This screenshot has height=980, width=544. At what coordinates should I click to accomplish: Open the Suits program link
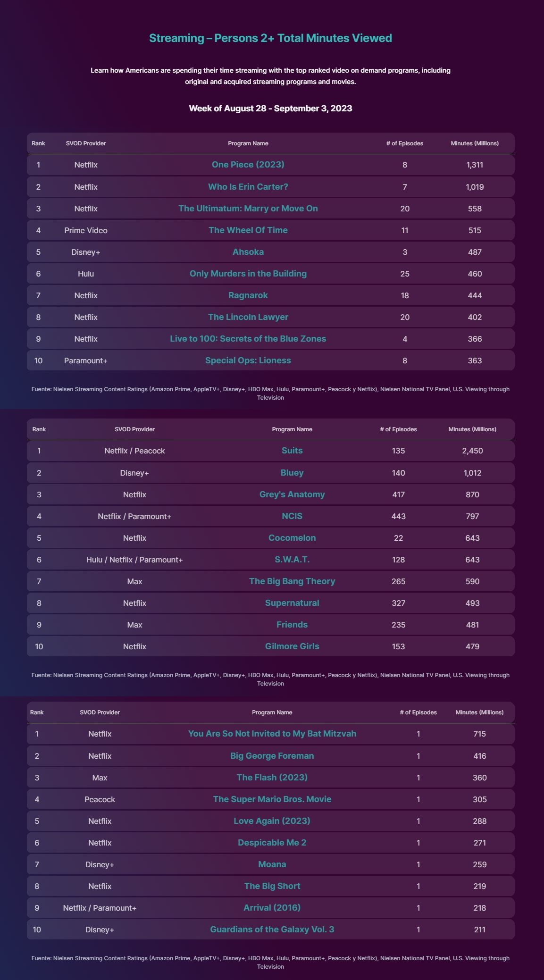[x=292, y=451]
